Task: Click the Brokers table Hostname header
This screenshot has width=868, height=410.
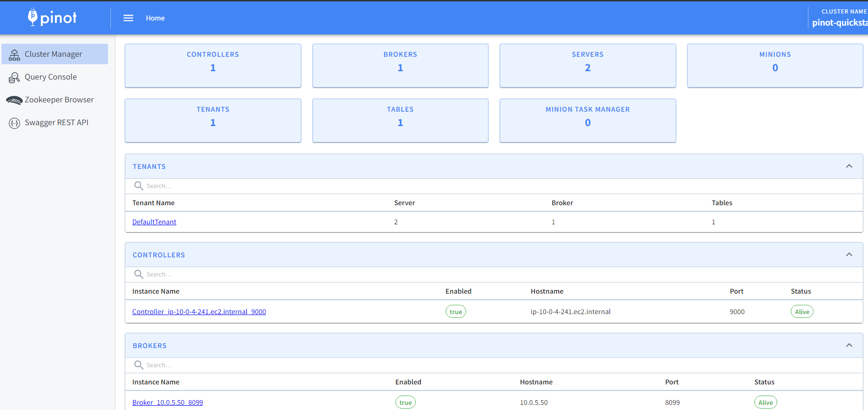Action: click(x=536, y=382)
